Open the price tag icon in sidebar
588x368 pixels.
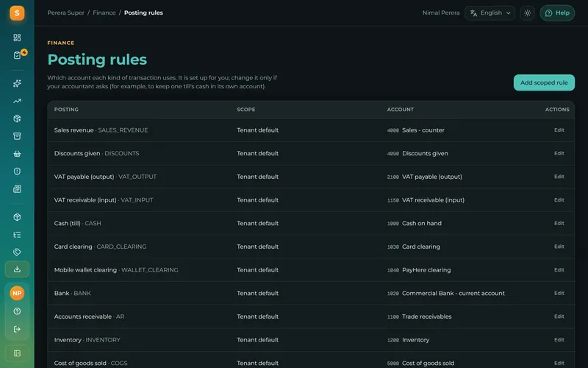coord(17,252)
